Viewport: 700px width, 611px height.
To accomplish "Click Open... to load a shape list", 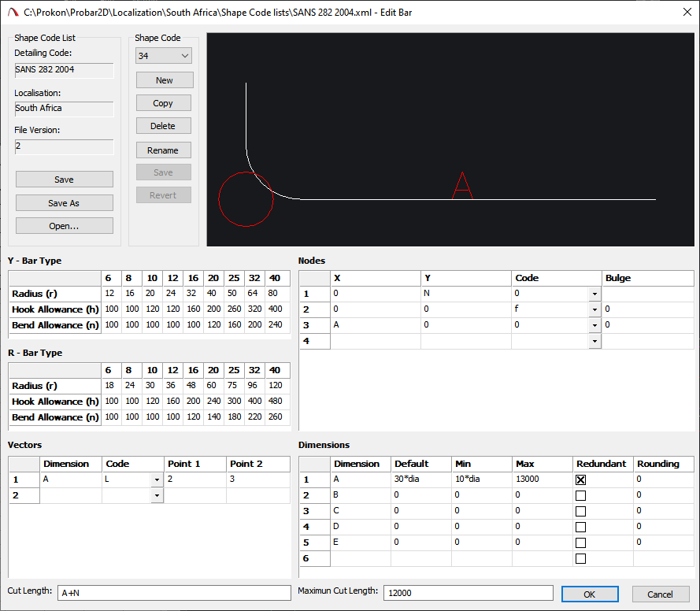I will (64, 226).
